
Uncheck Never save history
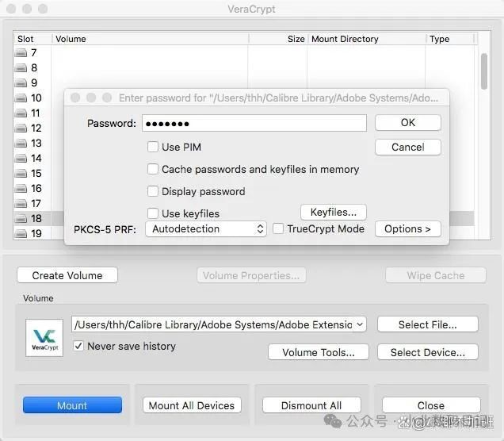coord(78,346)
